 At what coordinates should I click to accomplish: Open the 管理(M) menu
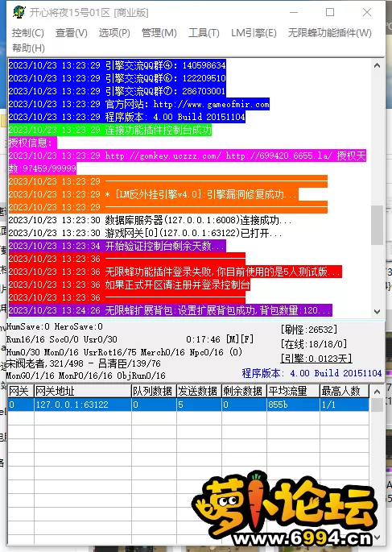coord(159,33)
